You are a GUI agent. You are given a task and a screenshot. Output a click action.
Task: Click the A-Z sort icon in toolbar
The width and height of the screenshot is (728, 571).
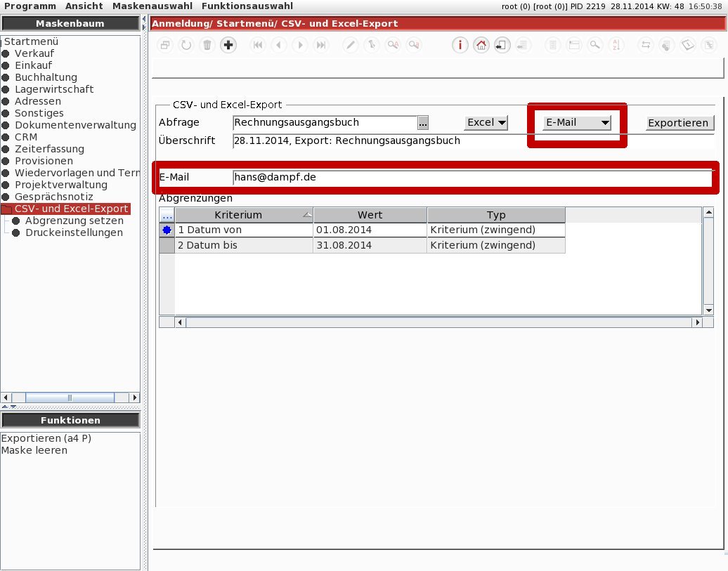(x=616, y=45)
